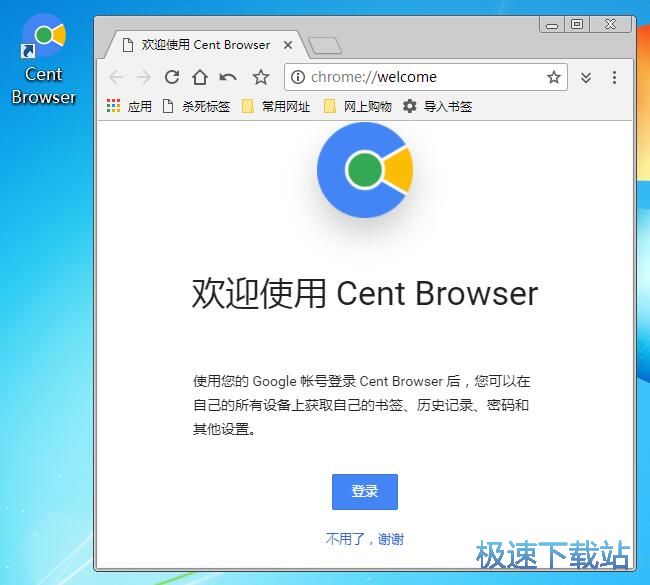
Task: Open the Cent Browser desktop shortcut
Action: click(44, 59)
